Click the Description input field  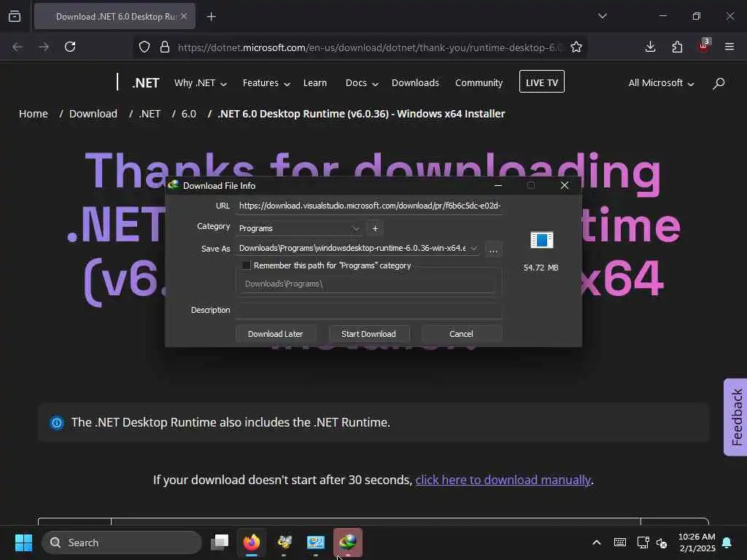coord(369,310)
